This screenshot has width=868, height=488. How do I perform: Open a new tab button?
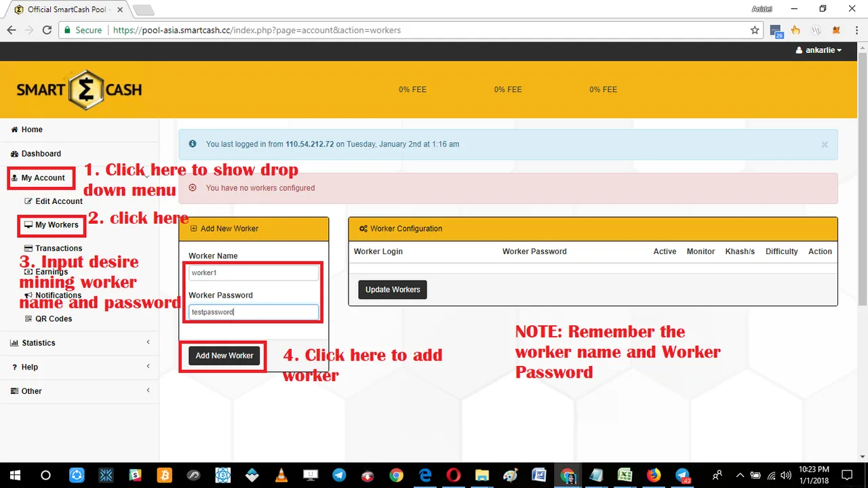(143, 10)
